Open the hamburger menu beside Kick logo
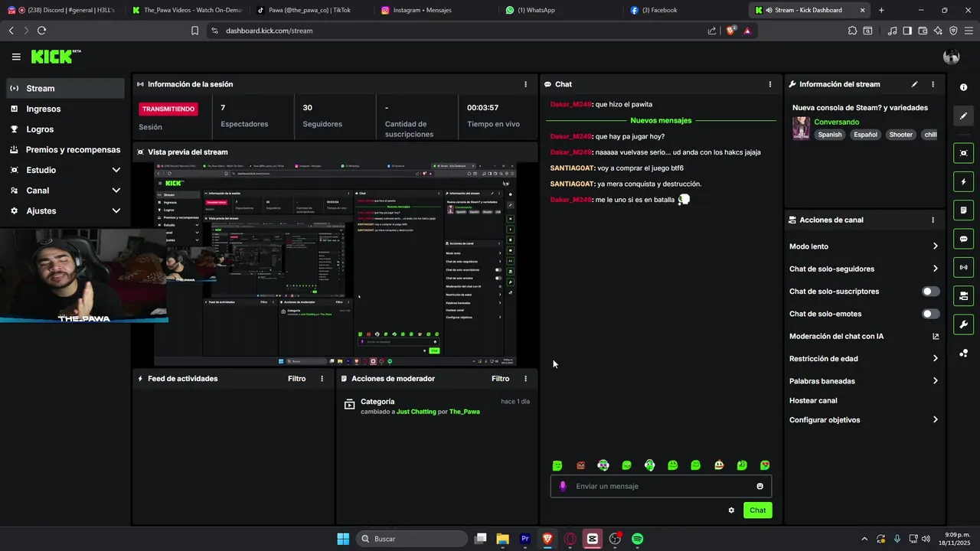 click(x=16, y=57)
